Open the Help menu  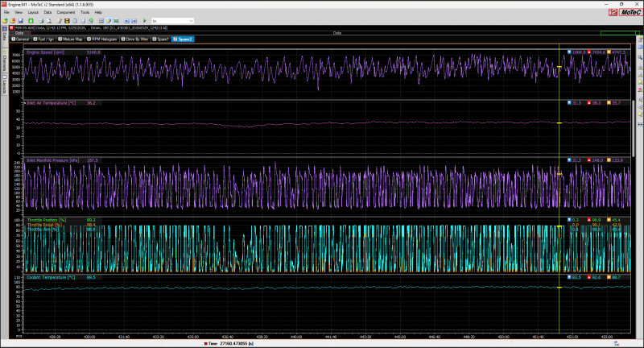click(98, 12)
